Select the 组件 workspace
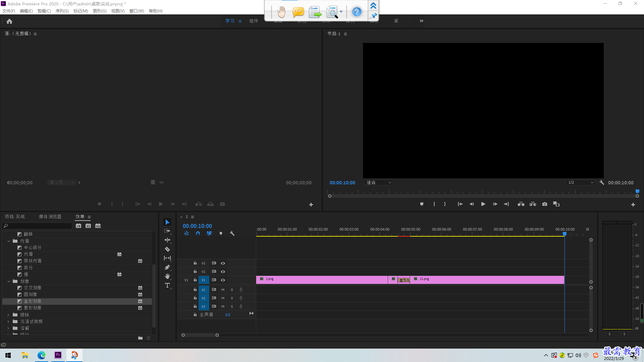644x362 pixels. click(x=254, y=21)
